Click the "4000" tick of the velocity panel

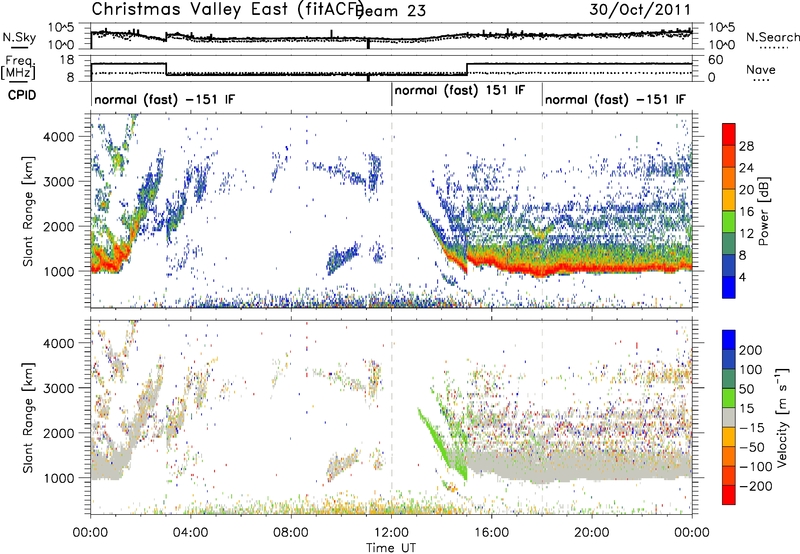pos(58,343)
